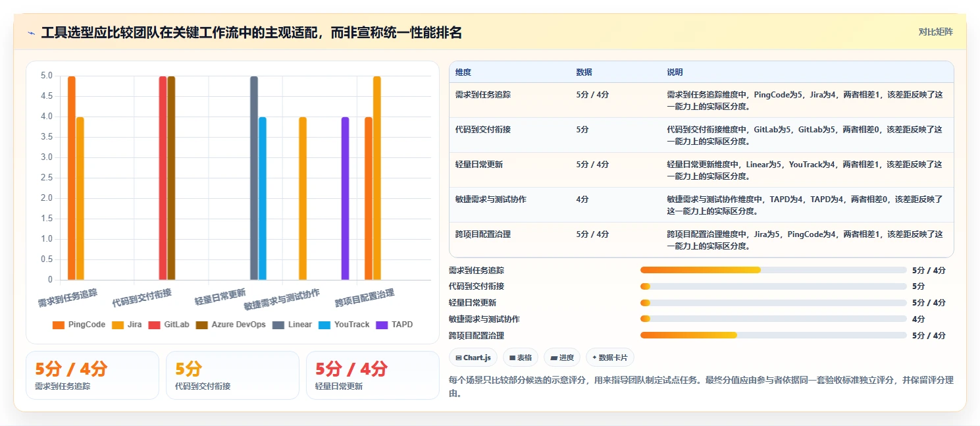Screen dimensions: 980x426
Task: Click the 维度 column header
Action: [x=463, y=72]
